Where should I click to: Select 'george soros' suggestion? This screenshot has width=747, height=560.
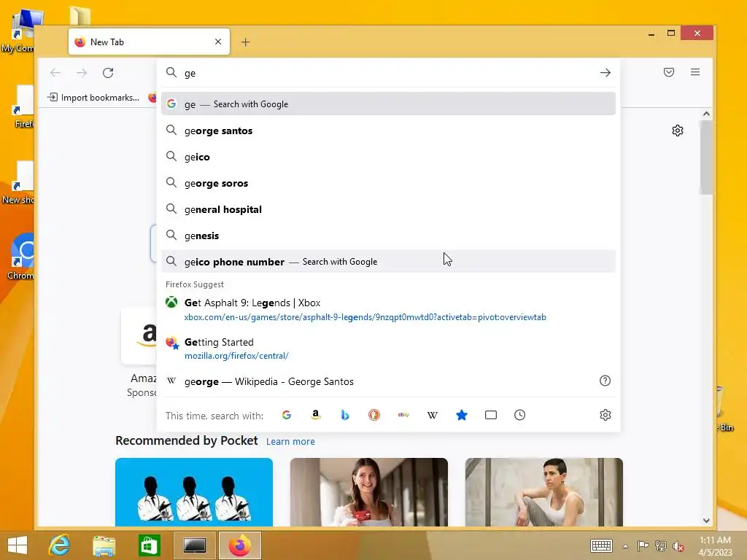(388, 183)
